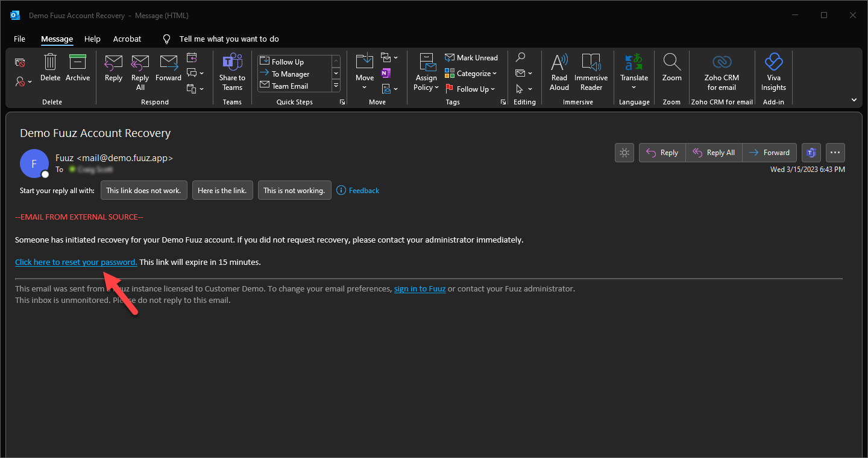Screen dimensions: 868x458
Task: Switch to the Acrobat tab
Action: point(127,39)
